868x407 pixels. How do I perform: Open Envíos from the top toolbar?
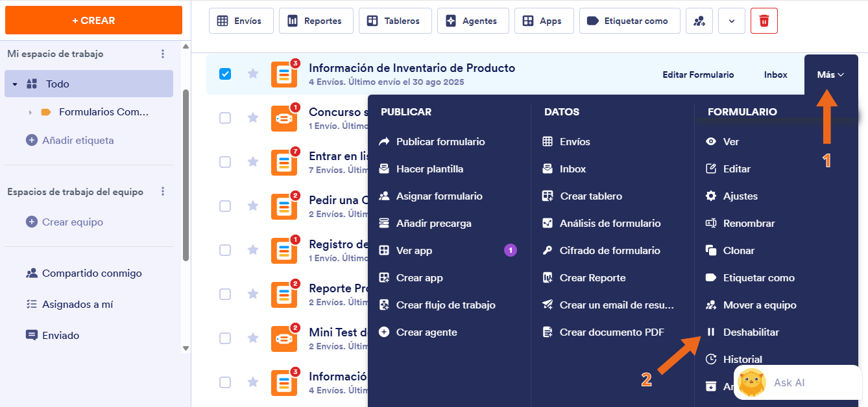(x=241, y=20)
